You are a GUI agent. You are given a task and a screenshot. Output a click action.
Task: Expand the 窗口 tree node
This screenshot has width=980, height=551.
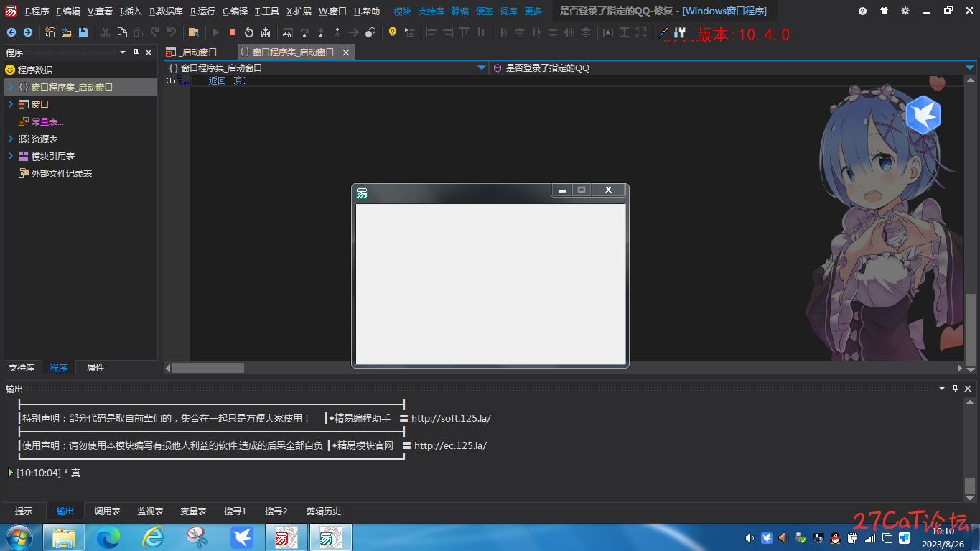pos(10,104)
